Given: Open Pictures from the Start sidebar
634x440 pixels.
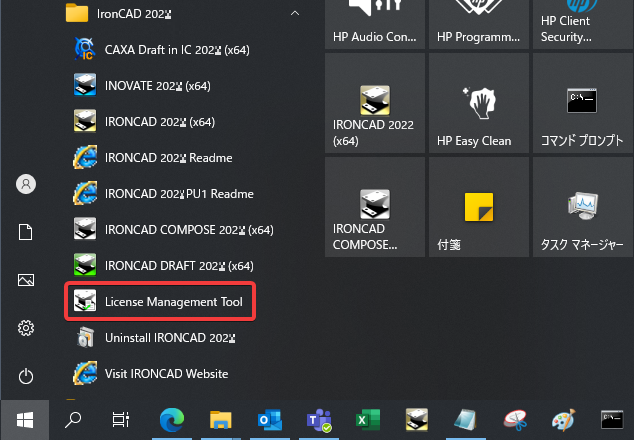Looking at the screenshot, I should coord(26,280).
